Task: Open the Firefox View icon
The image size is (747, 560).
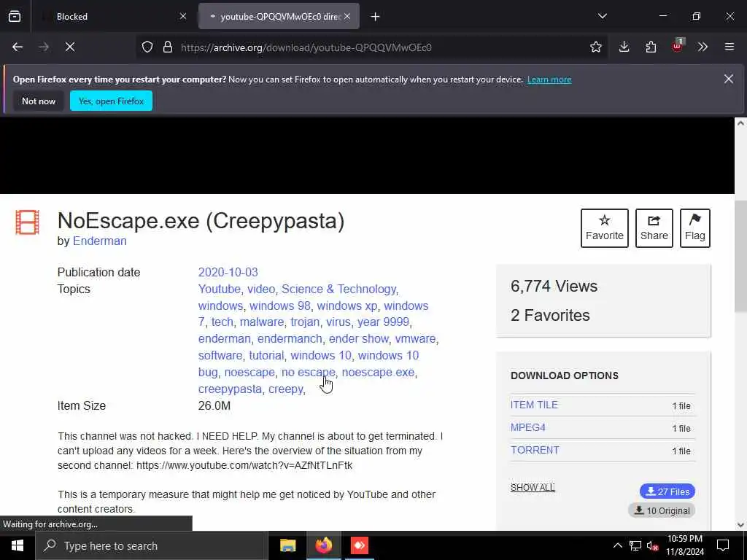Action: (x=15, y=17)
